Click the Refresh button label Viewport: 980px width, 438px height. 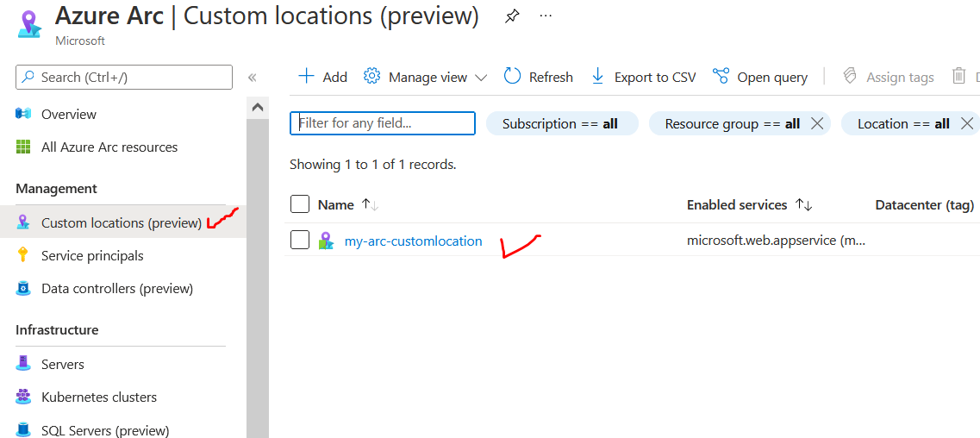(551, 77)
